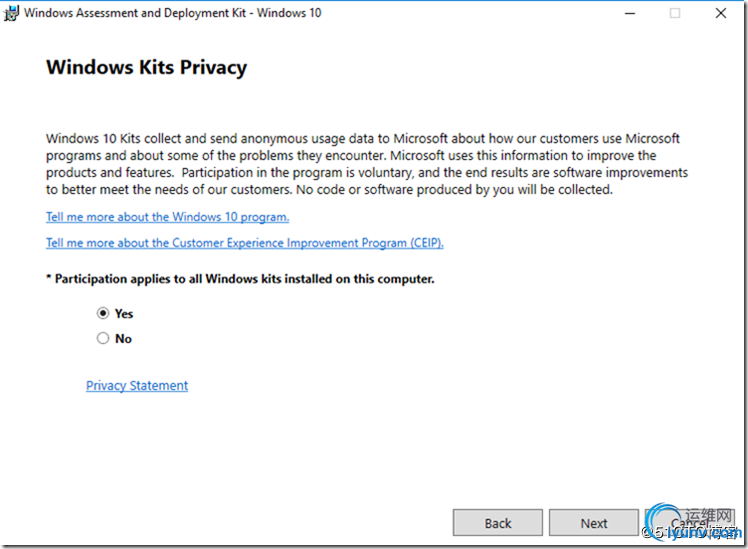Open the Customer Experience Improvement Program link

click(245, 243)
